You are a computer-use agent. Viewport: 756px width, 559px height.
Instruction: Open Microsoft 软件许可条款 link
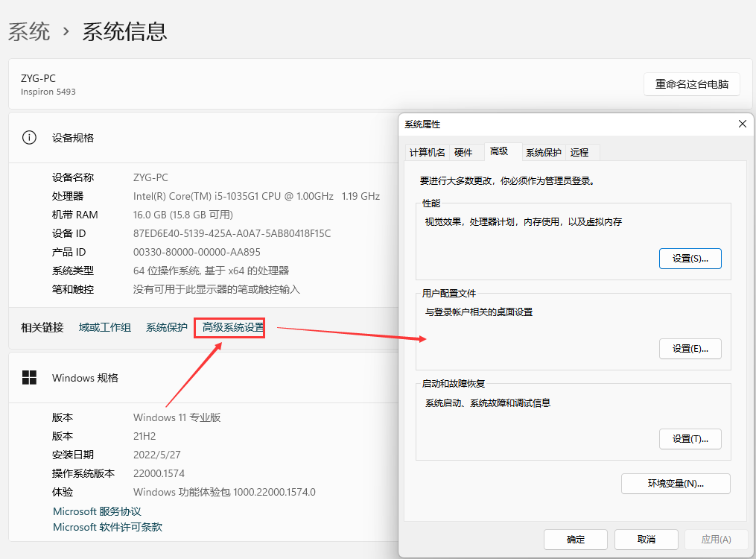click(107, 527)
